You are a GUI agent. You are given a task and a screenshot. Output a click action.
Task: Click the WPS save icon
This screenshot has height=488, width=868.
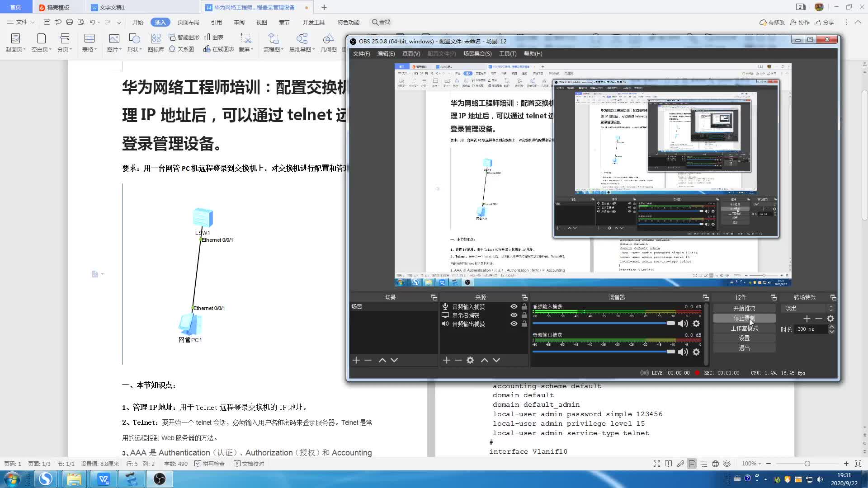47,22
